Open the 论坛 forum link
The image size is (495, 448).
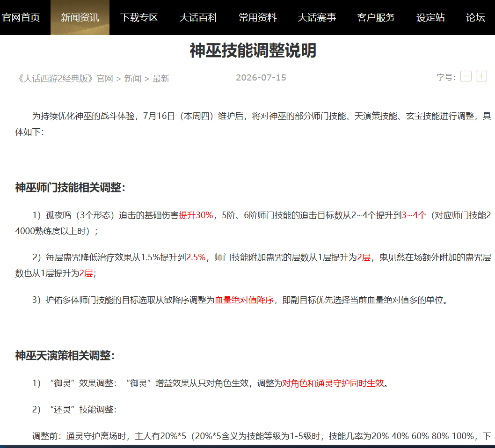coord(475,17)
